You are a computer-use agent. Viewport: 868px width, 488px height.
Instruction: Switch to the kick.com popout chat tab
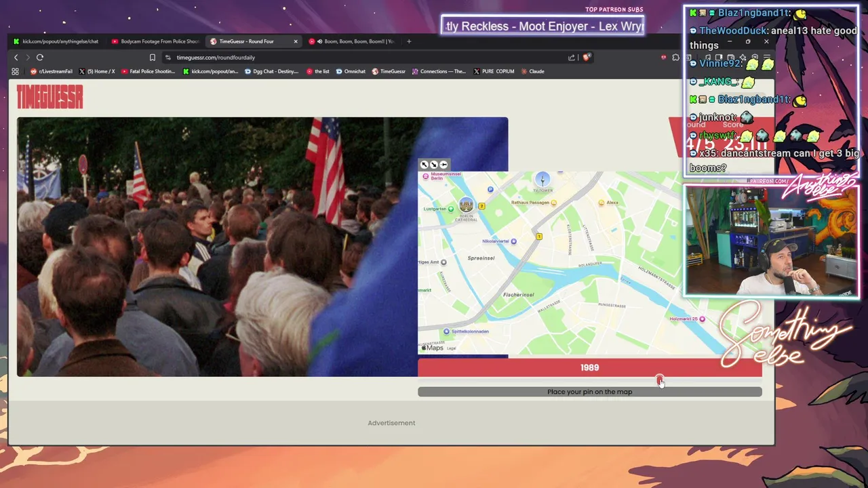click(56, 41)
